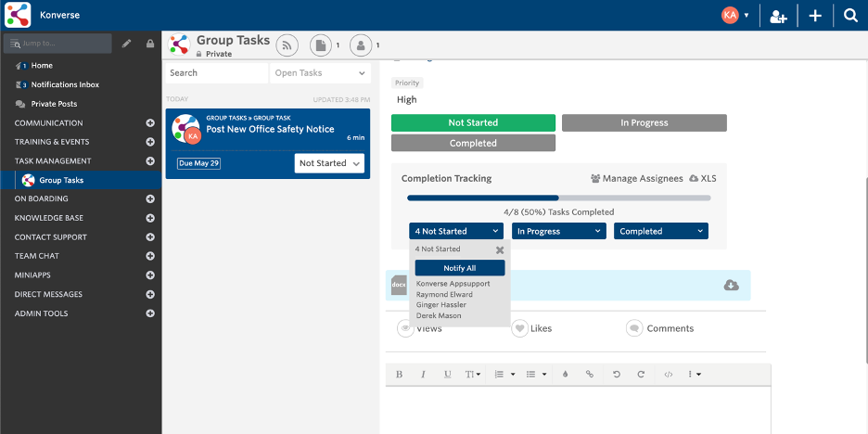Expand the COMMUNICATION section plus button
This screenshot has height=434, width=868.
point(150,123)
